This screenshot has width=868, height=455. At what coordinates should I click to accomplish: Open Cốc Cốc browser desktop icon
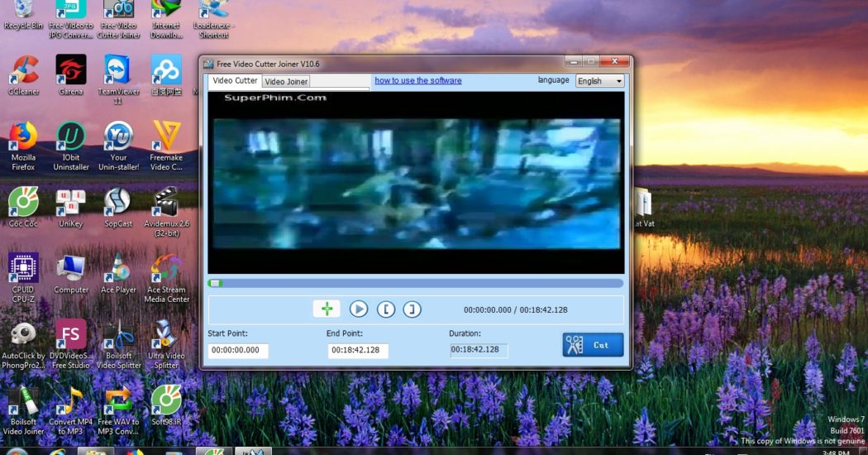coord(23,208)
